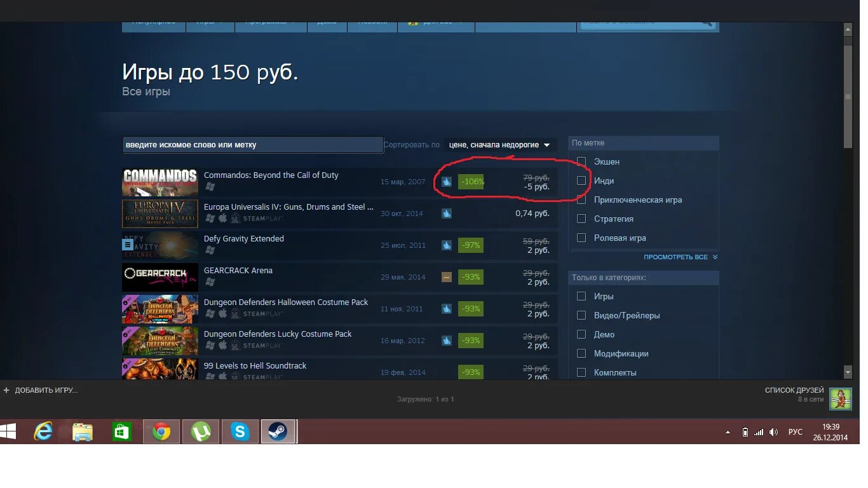Click page vertical scrollbar down arrow

(x=848, y=371)
